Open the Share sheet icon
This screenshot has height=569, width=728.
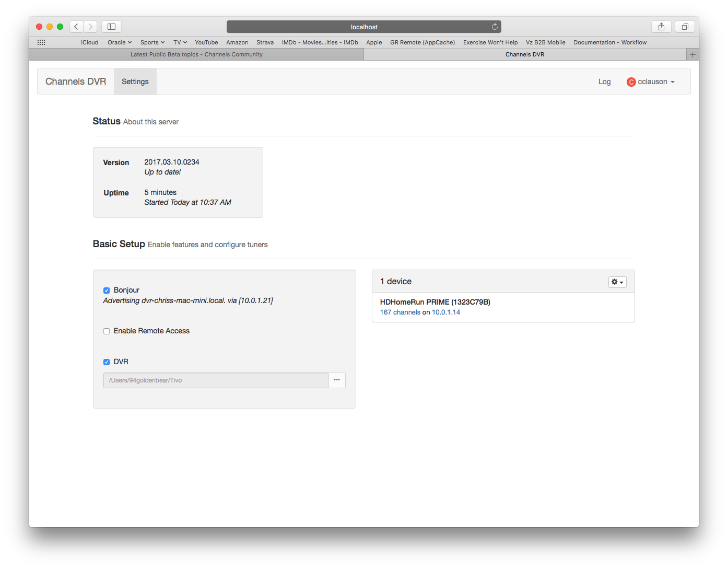661,27
